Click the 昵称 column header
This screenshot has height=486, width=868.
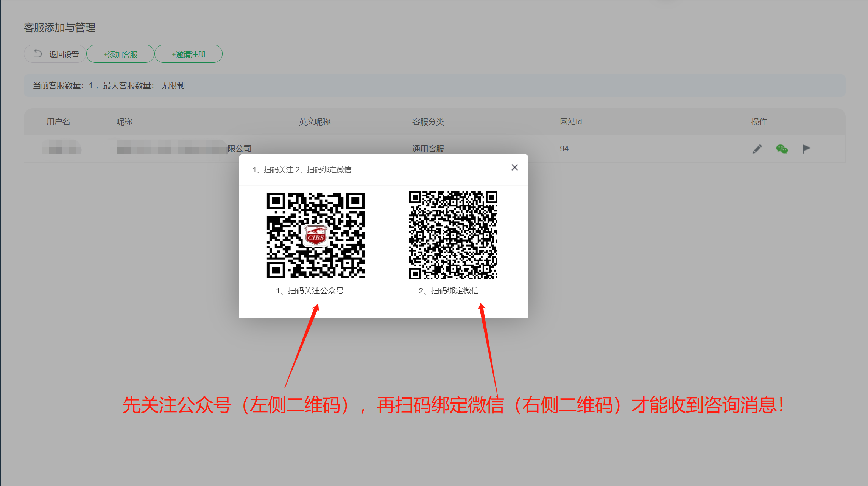coord(124,122)
